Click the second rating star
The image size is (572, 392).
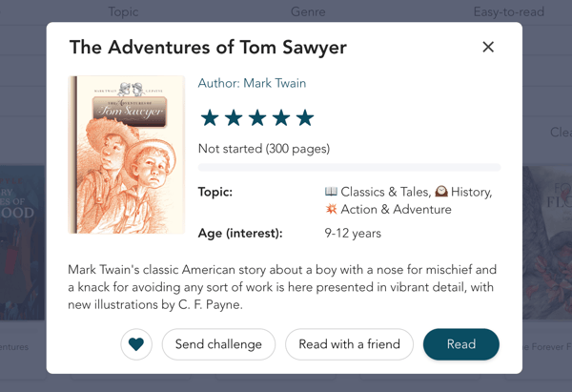[x=233, y=118]
